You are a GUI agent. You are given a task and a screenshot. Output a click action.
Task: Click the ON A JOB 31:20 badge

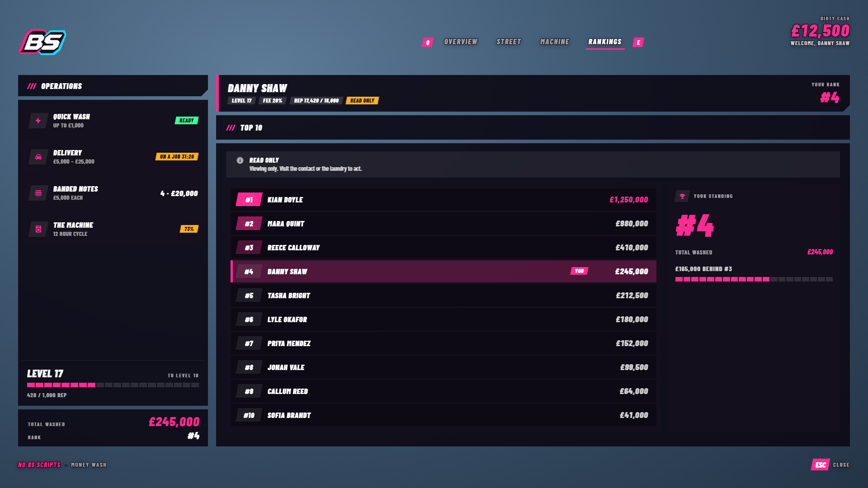(x=177, y=157)
